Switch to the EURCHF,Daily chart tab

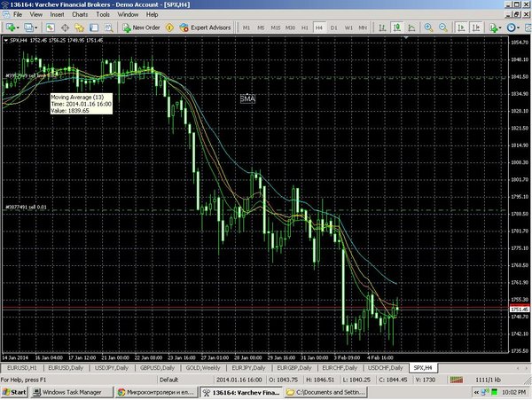[x=340, y=368]
